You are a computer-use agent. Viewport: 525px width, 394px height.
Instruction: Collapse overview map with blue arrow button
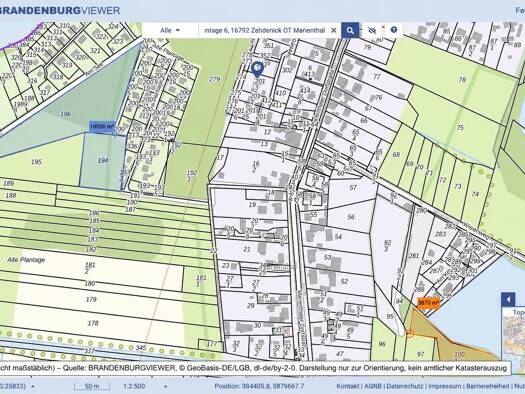pyautogui.click(x=508, y=299)
